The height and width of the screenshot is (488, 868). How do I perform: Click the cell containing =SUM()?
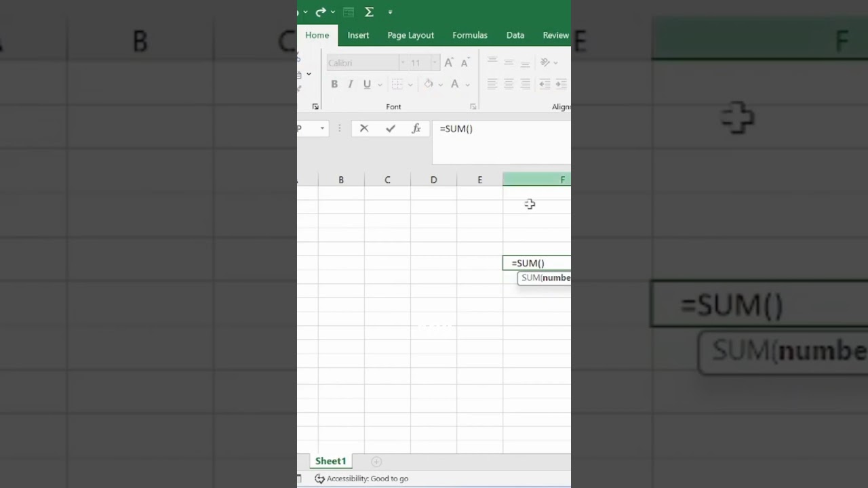pyautogui.click(x=537, y=263)
